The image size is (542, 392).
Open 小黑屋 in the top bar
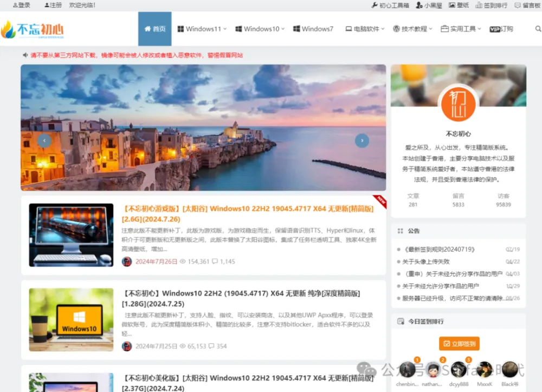429,5
